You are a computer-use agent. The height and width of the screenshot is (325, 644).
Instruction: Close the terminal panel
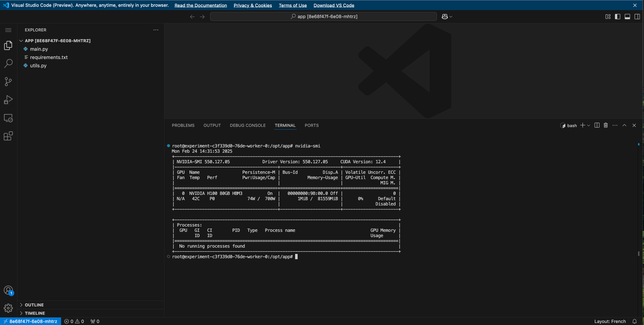pyautogui.click(x=634, y=125)
